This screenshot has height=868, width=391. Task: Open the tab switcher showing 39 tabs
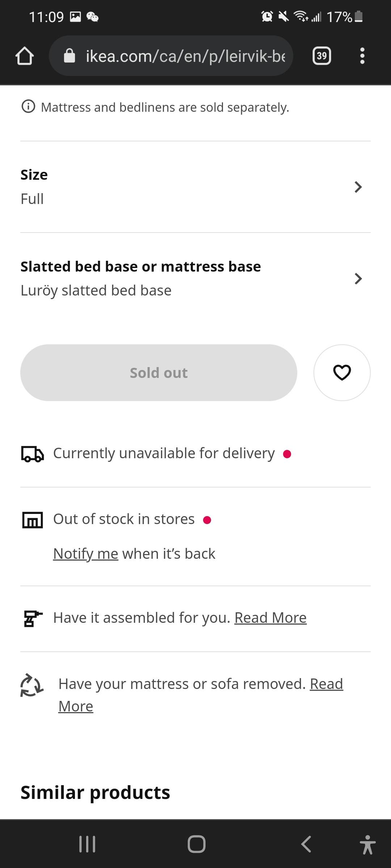point(321,56)
